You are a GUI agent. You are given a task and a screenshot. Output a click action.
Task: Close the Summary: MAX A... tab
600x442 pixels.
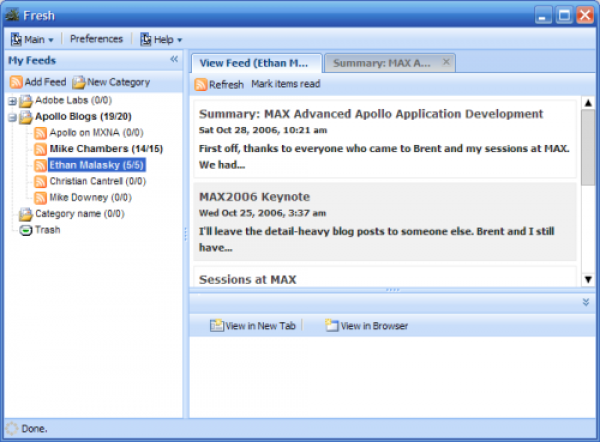click(446, 62)
